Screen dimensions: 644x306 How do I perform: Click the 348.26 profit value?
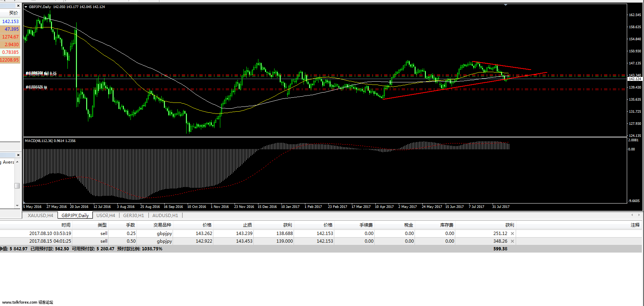[500, 241]
